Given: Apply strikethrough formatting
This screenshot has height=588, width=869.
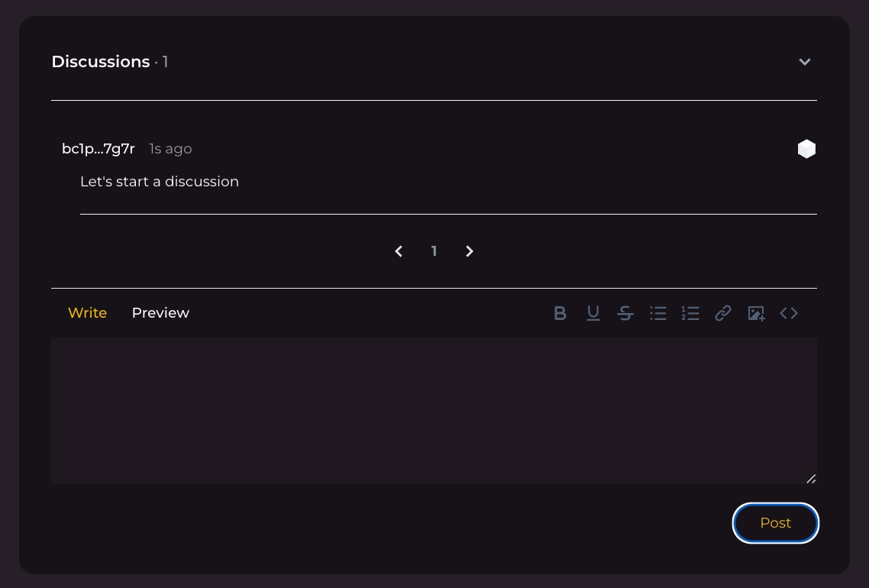Looking at the screenshot, I should [x=625, y=313].
